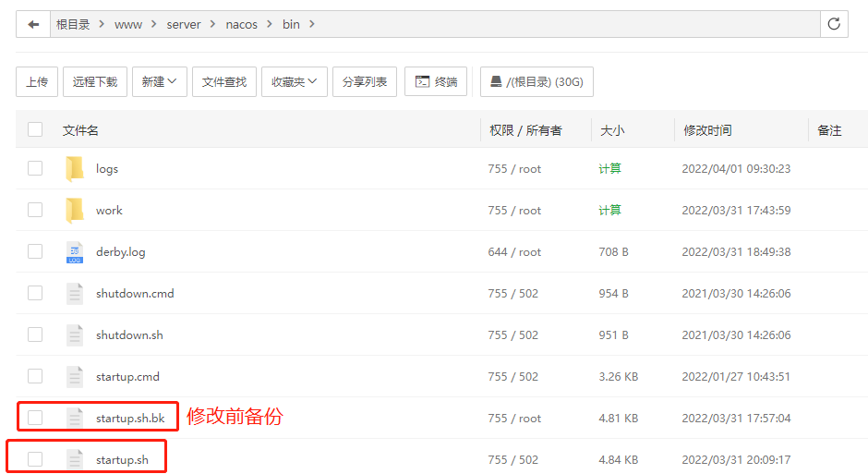Tick the shutdown.sh checkbox
Screen dimensions: 868x474
(x=35, y=334)
